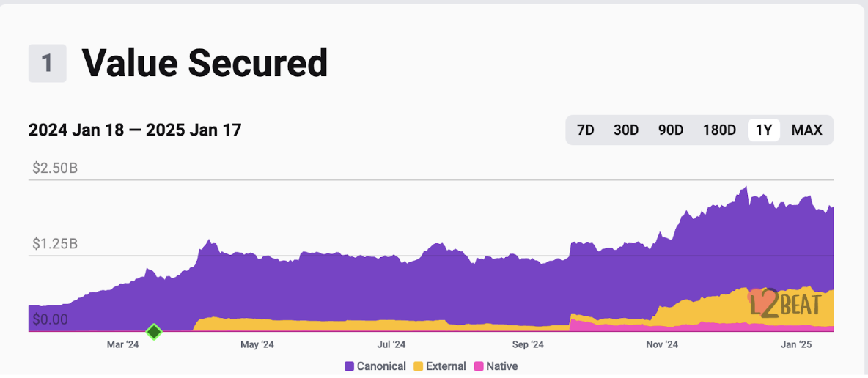Image resolution: width=868 pixels, height=378 pixels.
Task: Click the 2024 Jan 18 — 2025 Jan 17 date range
Action: 135,130
